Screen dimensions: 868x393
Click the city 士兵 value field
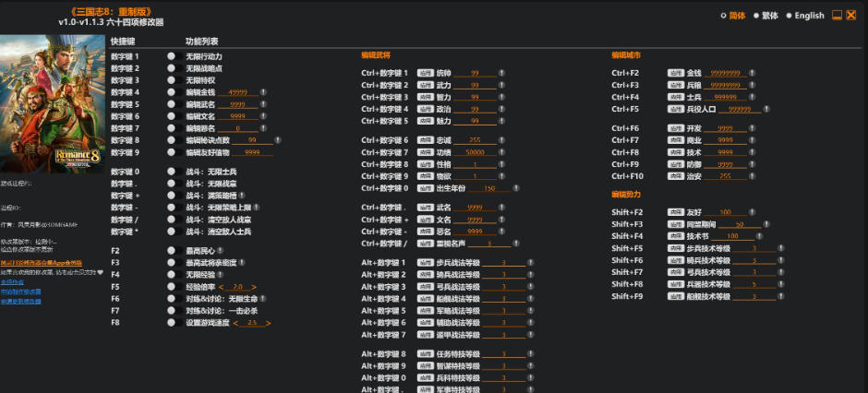point(725,97)
